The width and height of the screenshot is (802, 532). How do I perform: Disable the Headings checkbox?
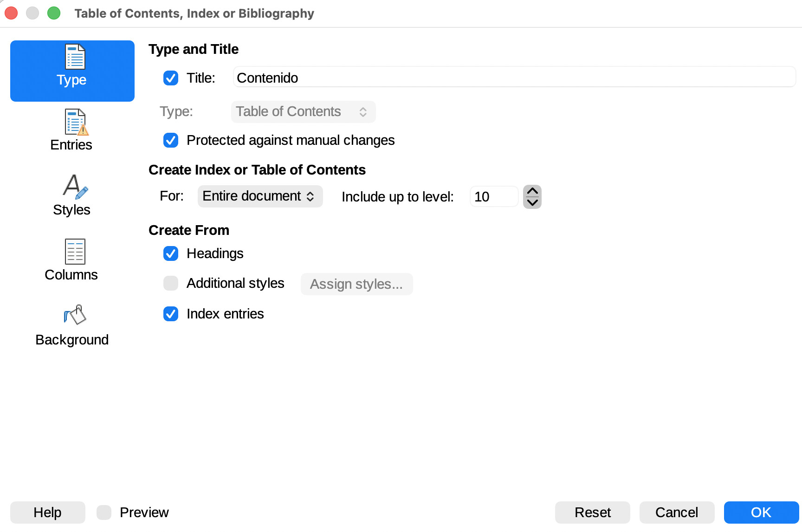[171, 253]
